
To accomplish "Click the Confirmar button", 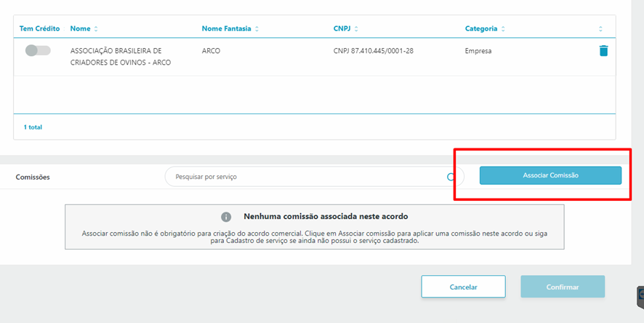I will tap(563, 287).
